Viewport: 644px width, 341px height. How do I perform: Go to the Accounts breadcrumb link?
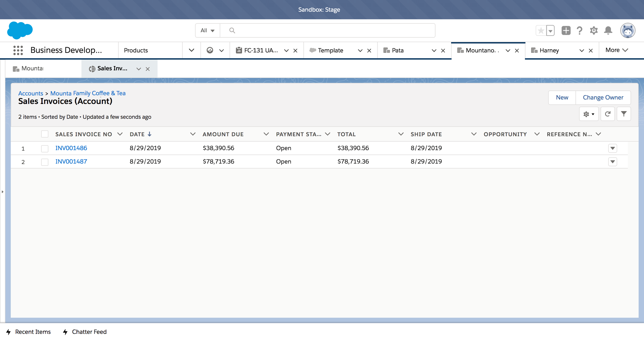31,93
